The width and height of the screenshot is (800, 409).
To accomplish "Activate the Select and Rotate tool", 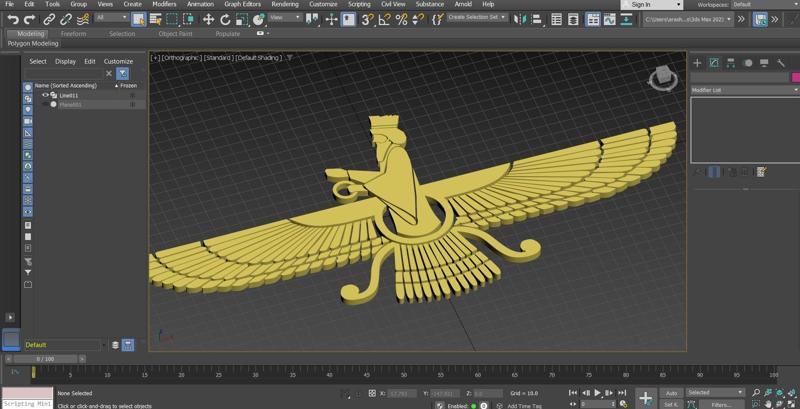I will click(x=225, y=20).
